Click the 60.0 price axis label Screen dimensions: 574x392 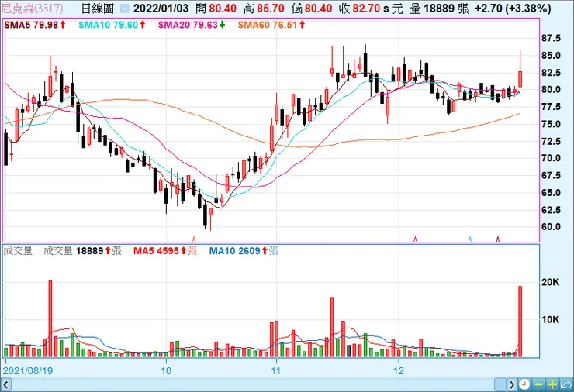(x=551, y=227)
